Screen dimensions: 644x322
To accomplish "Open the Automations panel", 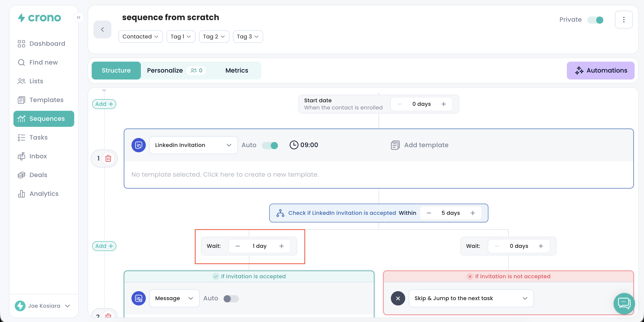I will click(600, 70).
